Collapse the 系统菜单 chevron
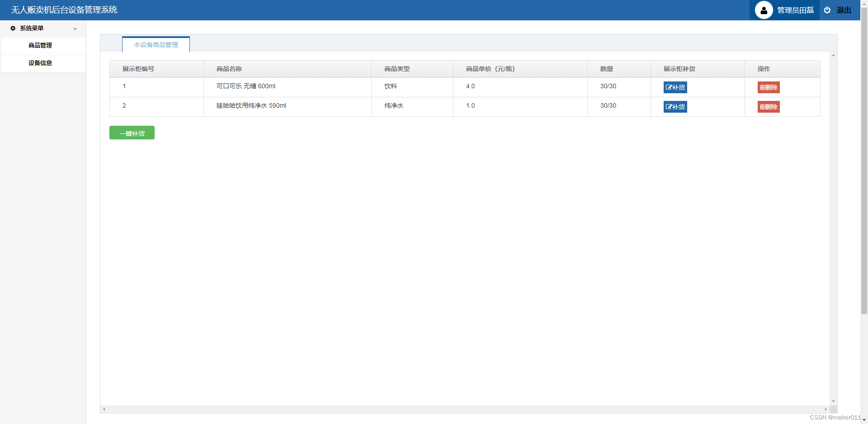This screenshot has width=868, height=424. point(75,29)
